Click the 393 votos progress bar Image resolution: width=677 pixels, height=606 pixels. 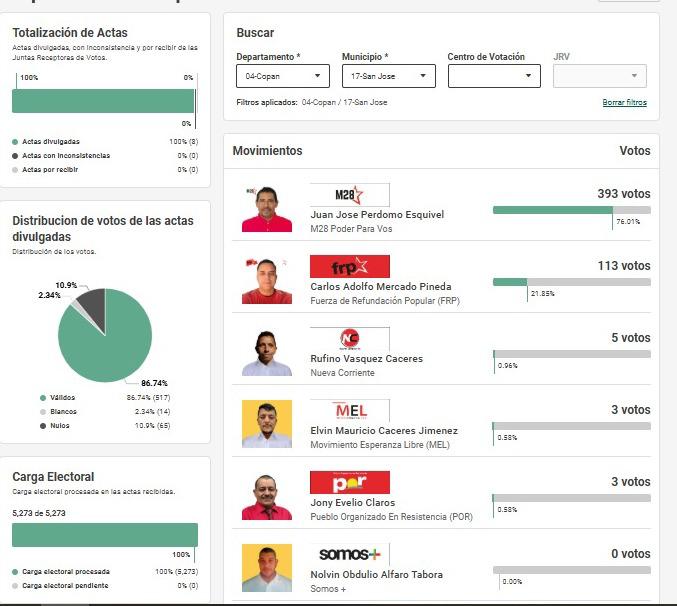coord(571,210)
